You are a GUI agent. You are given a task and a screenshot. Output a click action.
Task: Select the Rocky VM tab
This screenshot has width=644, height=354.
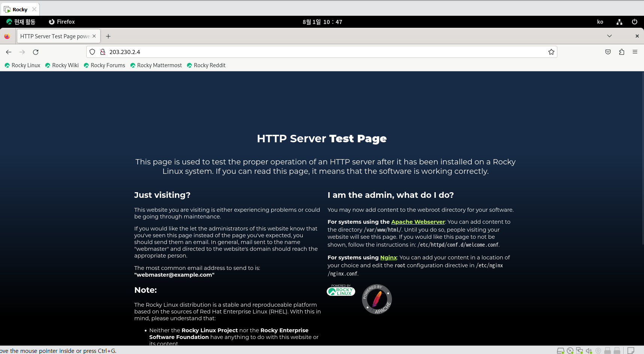20,9
